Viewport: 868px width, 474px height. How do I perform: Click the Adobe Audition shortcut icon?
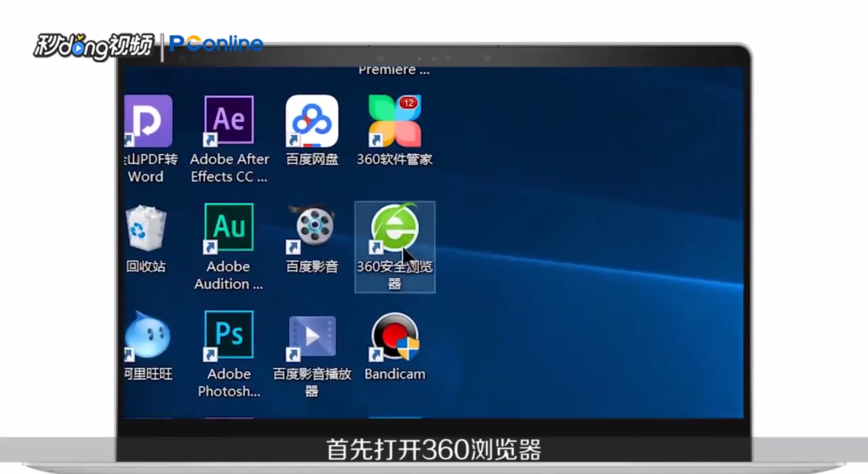click(229, 228)
